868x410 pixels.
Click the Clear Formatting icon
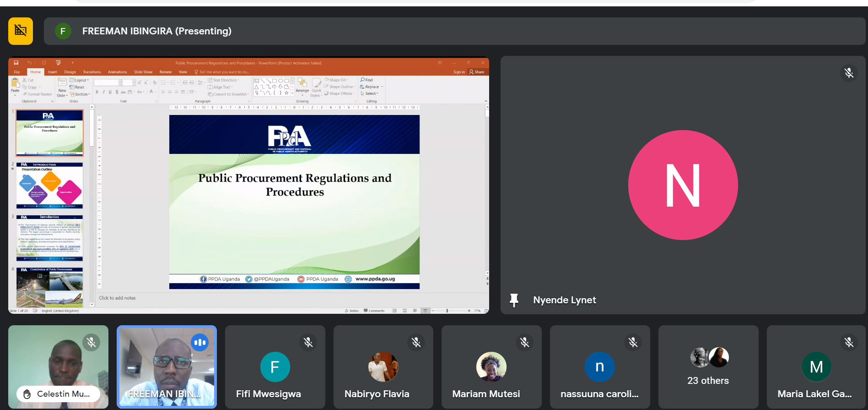[155, 82]
